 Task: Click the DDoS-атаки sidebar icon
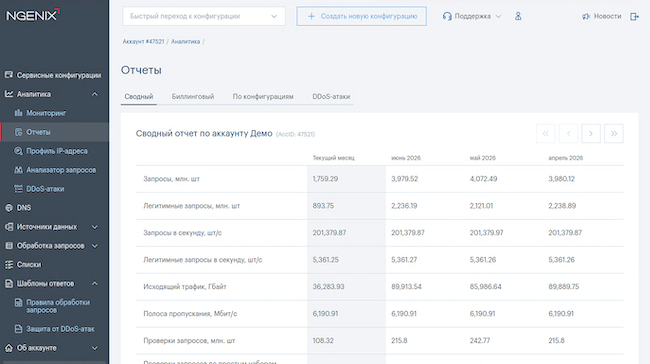18,189
